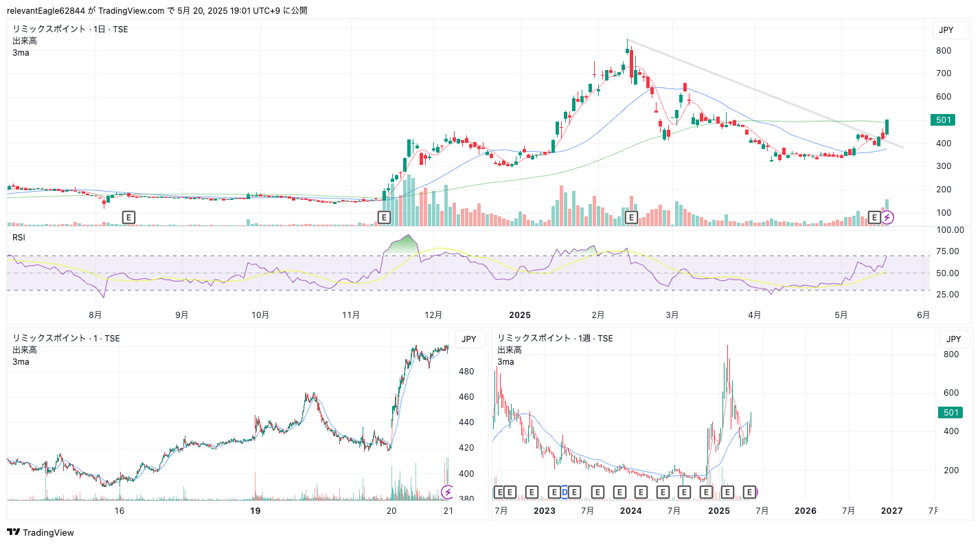This screenshot has height=544, width=980.
Task: Open the JPY currency selector on daily chart
Action: [946, 30]
